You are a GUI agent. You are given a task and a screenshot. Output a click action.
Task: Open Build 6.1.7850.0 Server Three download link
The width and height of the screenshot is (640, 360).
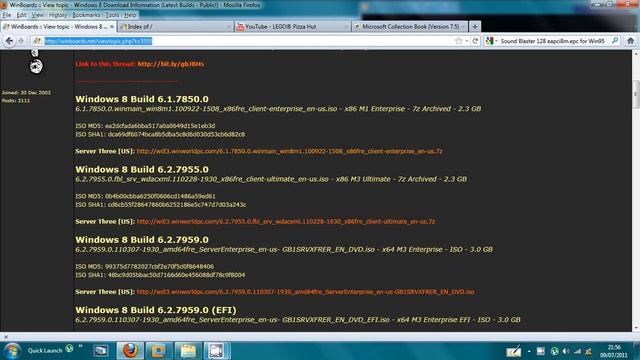pyautogui.click(x=289, y=151)
